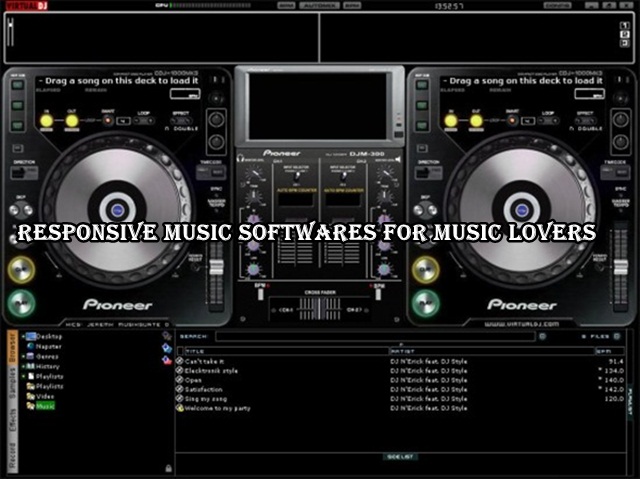Flip the TIMECODE switch on left deck

tap(210, 173)
